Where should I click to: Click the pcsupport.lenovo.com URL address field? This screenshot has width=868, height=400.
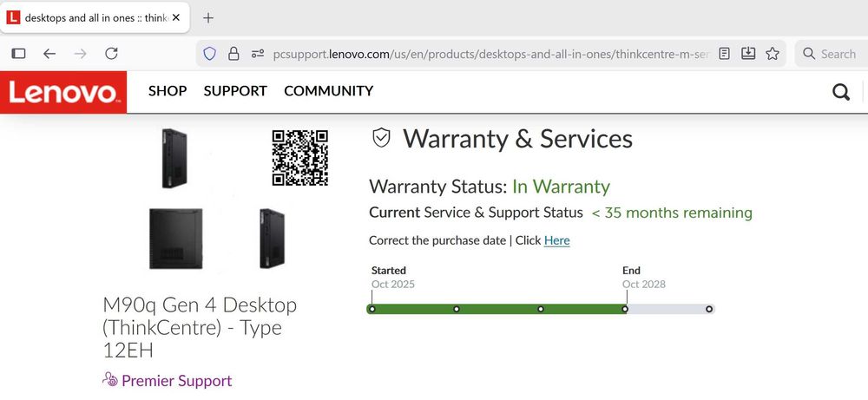pyautogui.click(x=491, y=54)
